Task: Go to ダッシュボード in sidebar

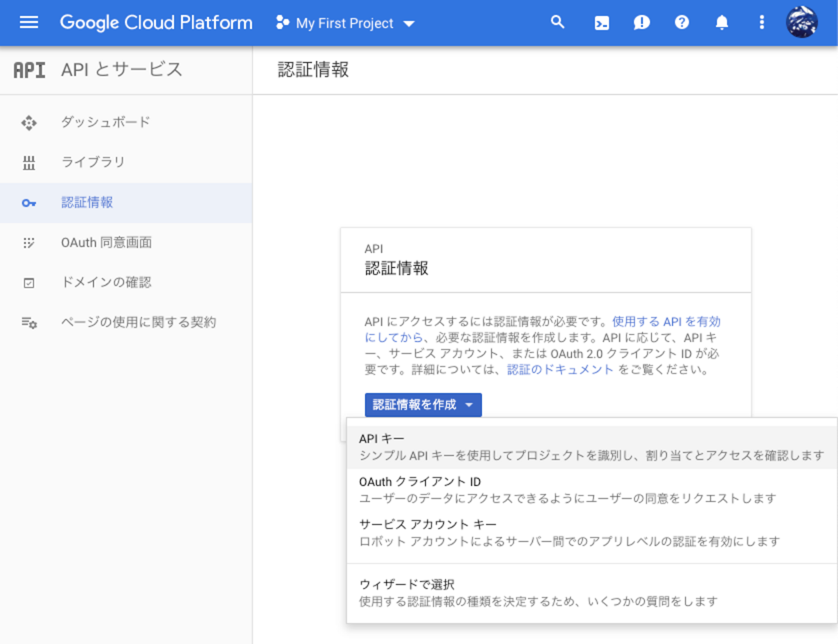Action: pos(126,122)
